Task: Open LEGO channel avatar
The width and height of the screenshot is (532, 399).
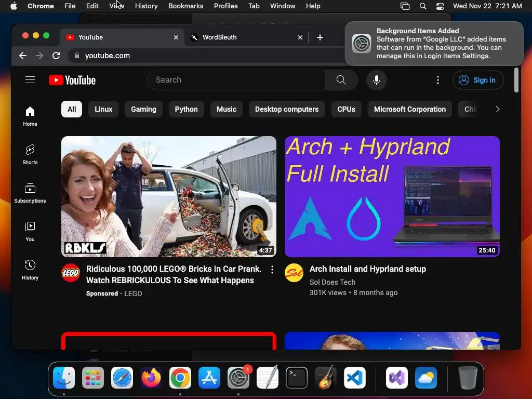Action: click(71, 273)
